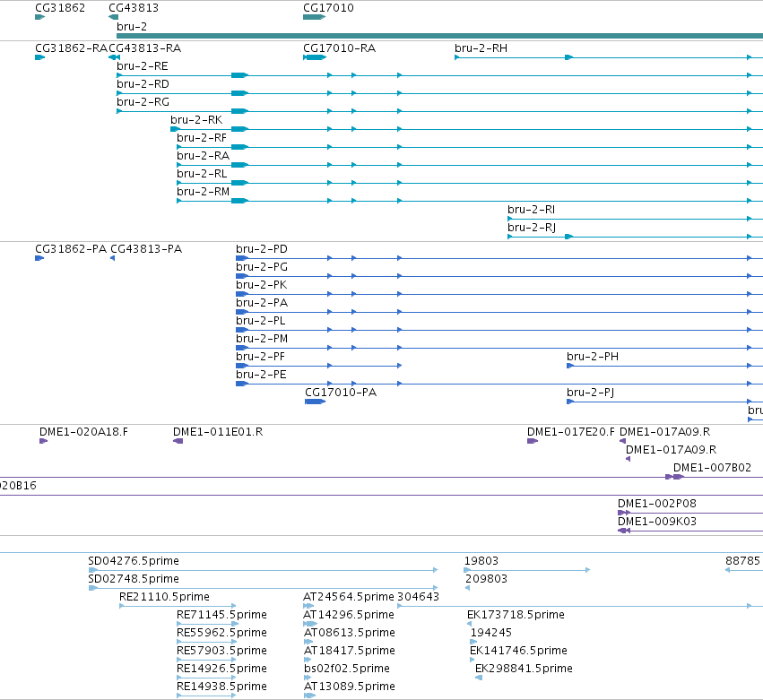
Task: Open EST label bs02f02.5prime
Action: click(347, 669)
